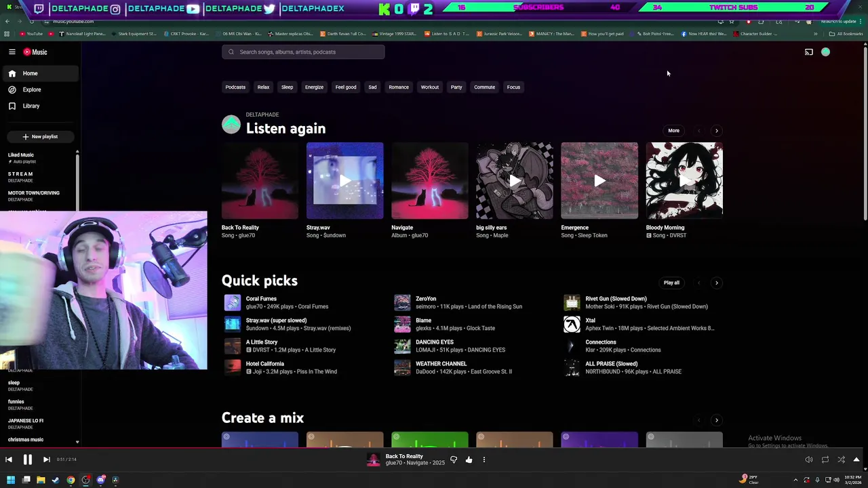
Task: Play Xtal by Aphex Twin
Action: pyautogui.click(x=572, y=324)
